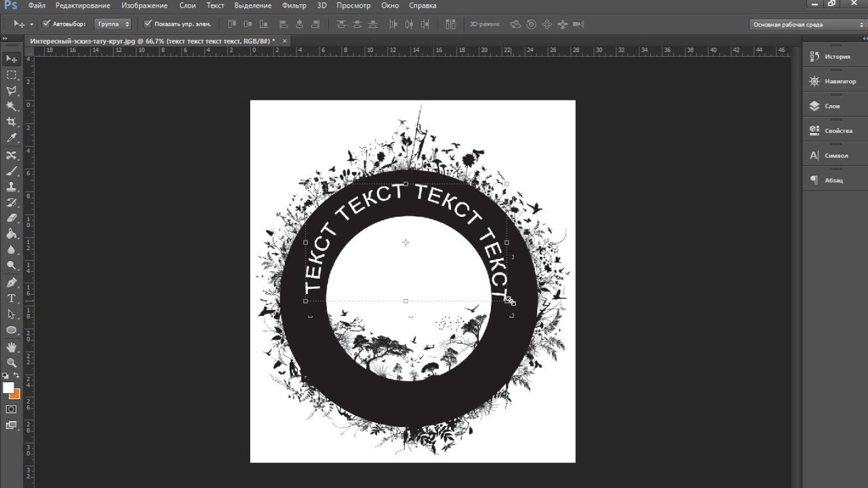Open the Изображение menu

(x=144, y=5)
